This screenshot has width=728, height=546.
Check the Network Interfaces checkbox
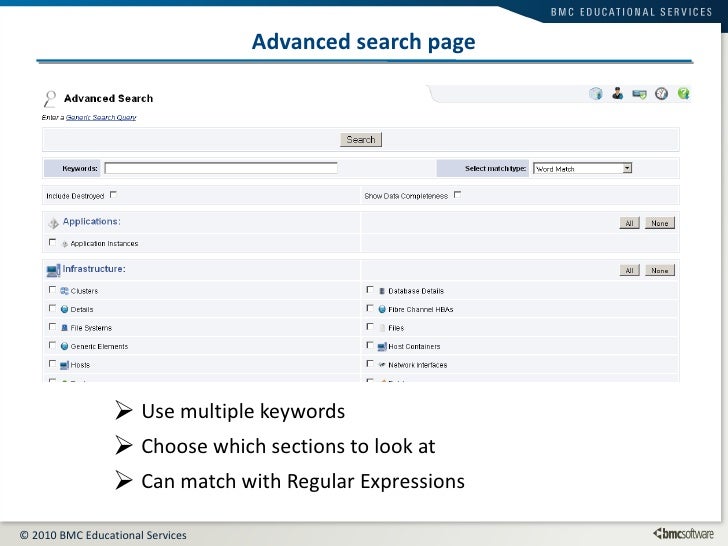pos(370,364)
